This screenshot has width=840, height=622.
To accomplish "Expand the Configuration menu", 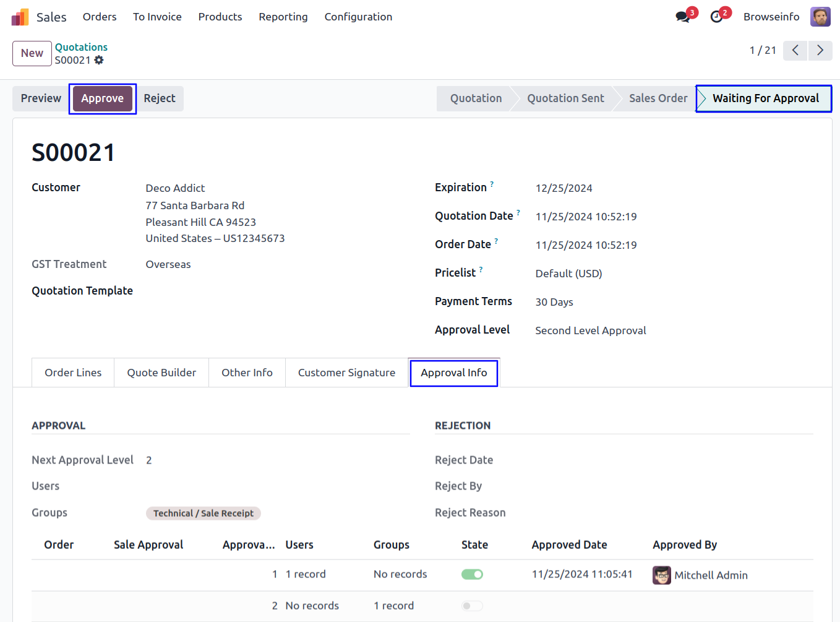I will click(x=358, y=17).
